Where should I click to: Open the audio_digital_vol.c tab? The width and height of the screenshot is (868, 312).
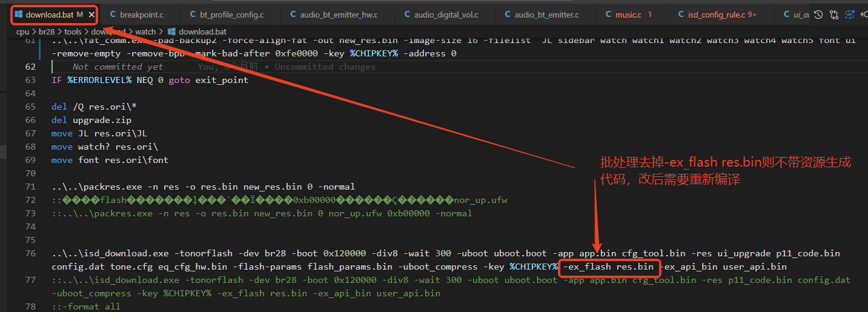point(446,14)
